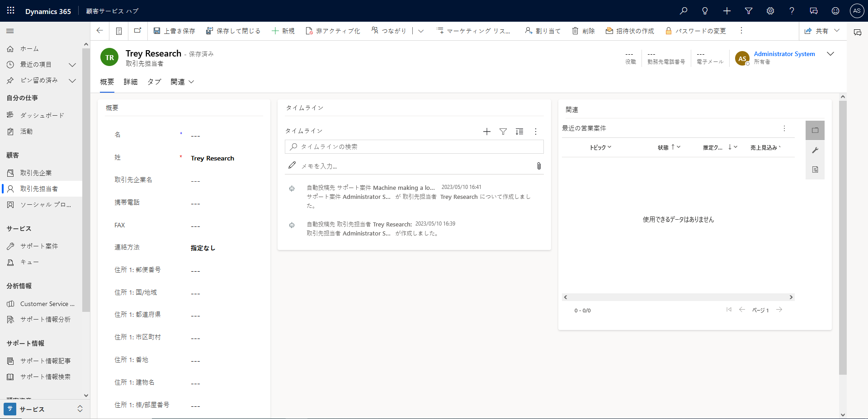Click the search magnifier icon in the top bar

click(684, 11)
